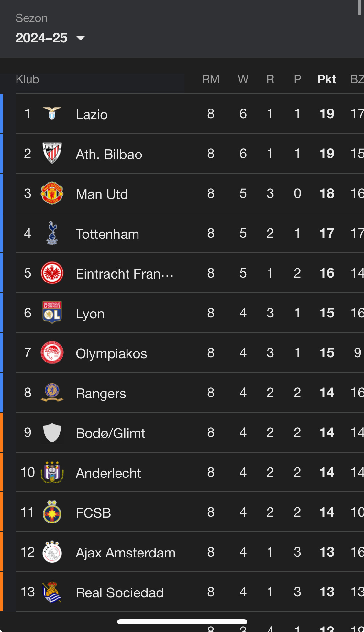Viewport: 364px width, 632px height.
Task: Click the Eintracht Frankfurt eagle logo
Action: pos(52,273)
